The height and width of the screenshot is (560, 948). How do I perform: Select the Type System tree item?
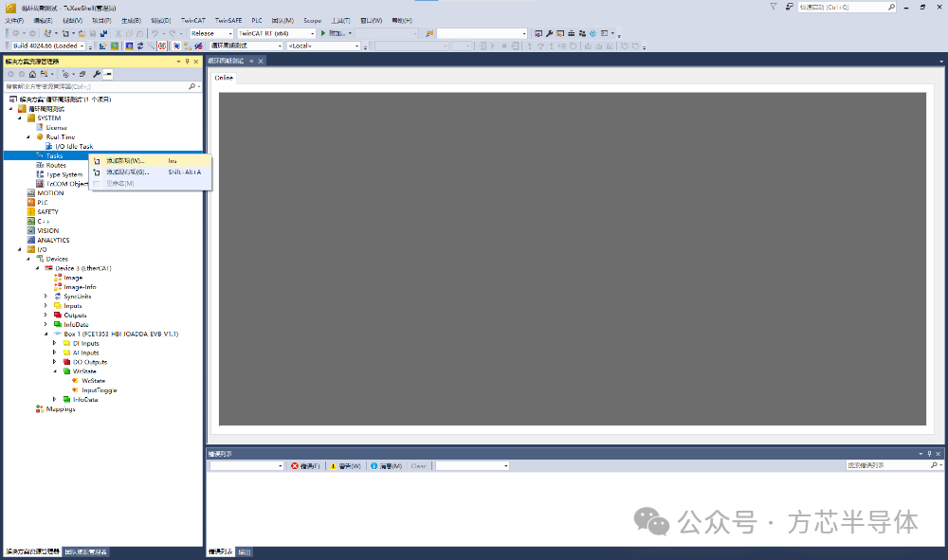point(64,174)
